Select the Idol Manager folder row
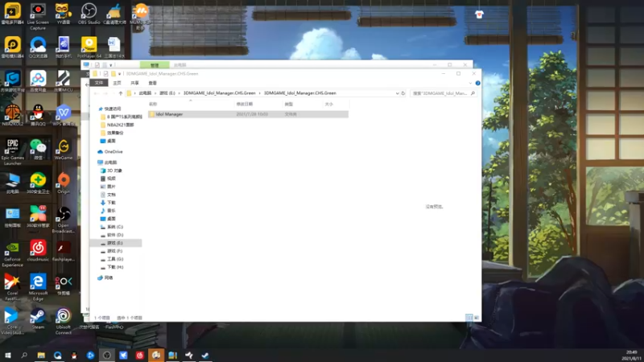Screen dimensions: 644x362 (x=248, y=114)
